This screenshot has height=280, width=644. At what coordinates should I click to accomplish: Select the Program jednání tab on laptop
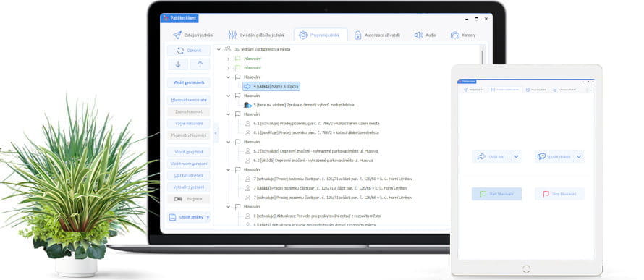click(320, 35)
